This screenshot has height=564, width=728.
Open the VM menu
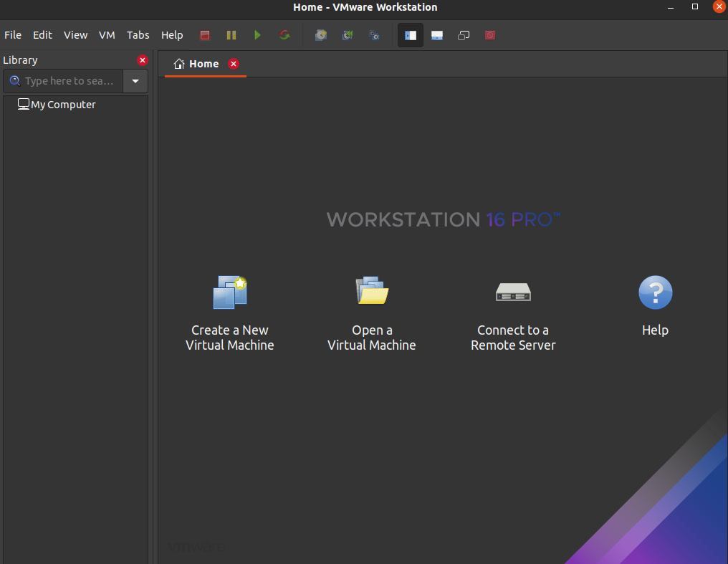pyautogui.click(x=107, y=35)
